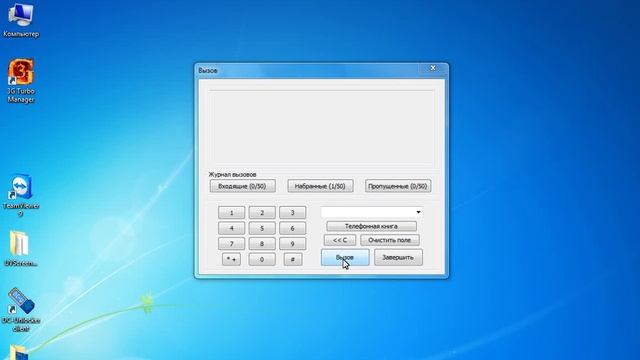Viewport: 640px width, 360px height.
Task: Click keypad digit 6
Action: point(292,228)
